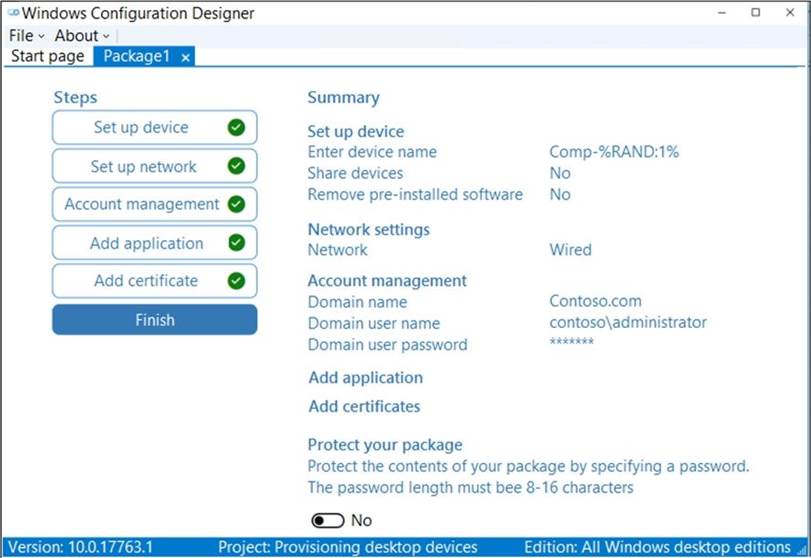This screenshot has height=558, width=811.
Task: Click the green checkmark beside Set up network
Action: (236, 166)
